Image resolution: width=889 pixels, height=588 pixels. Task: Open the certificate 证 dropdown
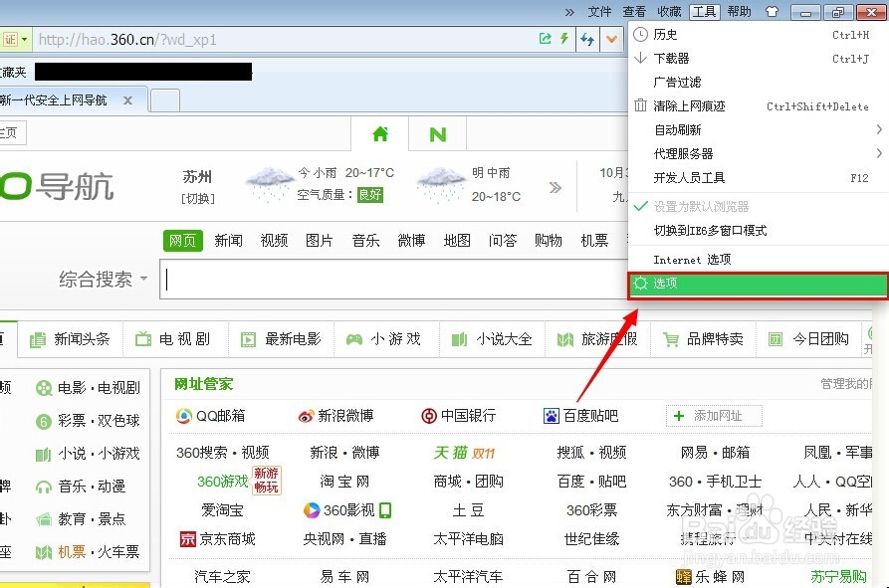(x=15, y=40)
